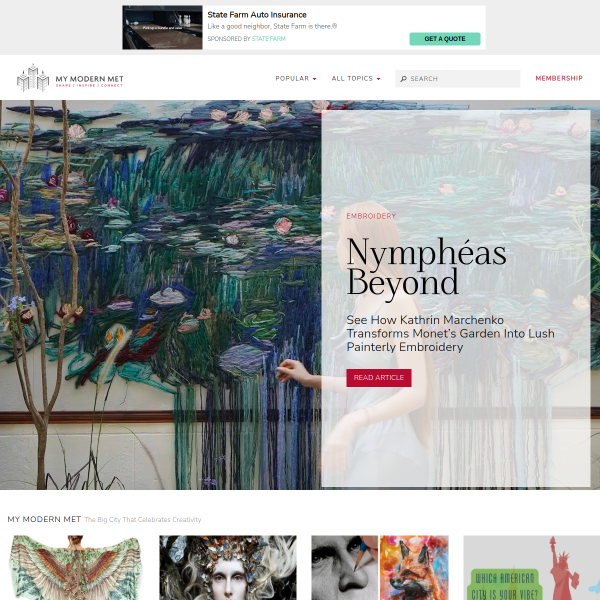Viewport: 600px width, 600px height.
Task: Click the Kathrin Marchenko article subtitle
Action: [x=450, y=333]
